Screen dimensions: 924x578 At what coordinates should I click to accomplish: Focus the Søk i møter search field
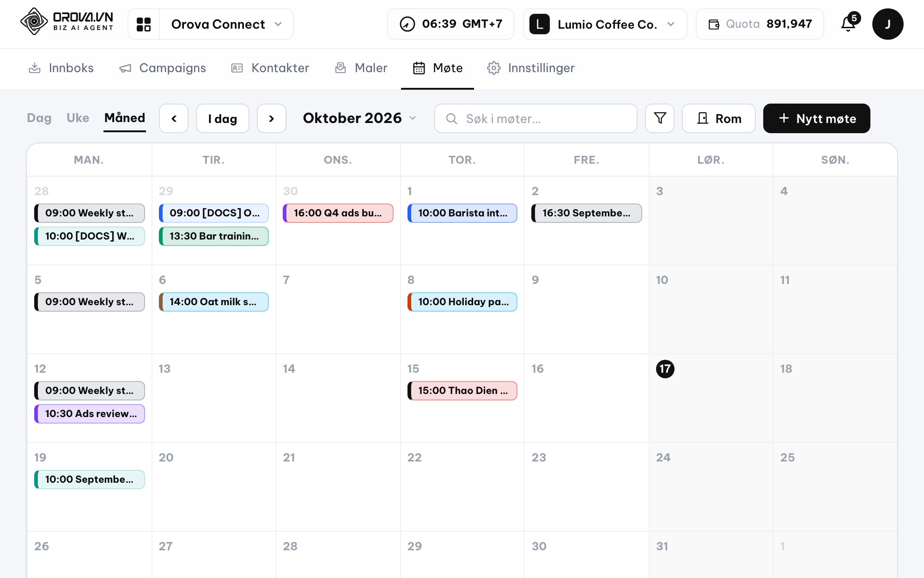[x=536, y=118]
